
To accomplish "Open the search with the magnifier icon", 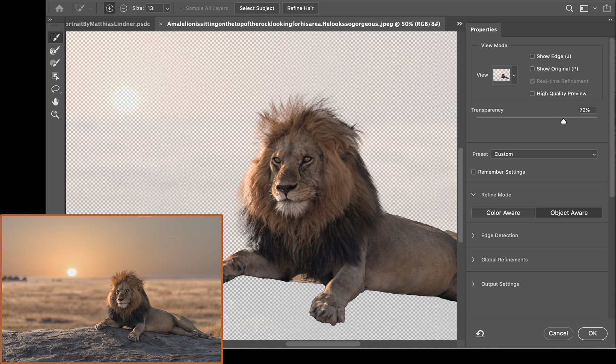I will coord(569,8).
